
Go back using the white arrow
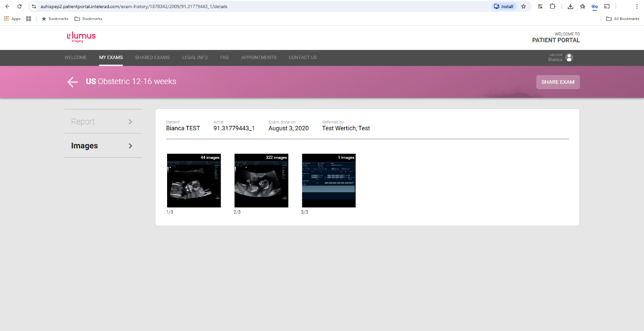[x=72, y=82]
